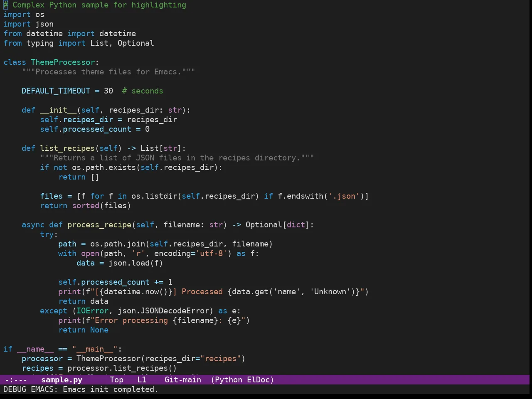Image resolution: width=532 pixels, height=399 pixels.
Task: Click the Top position indicator in mode line
Action: tap(116, 379)
